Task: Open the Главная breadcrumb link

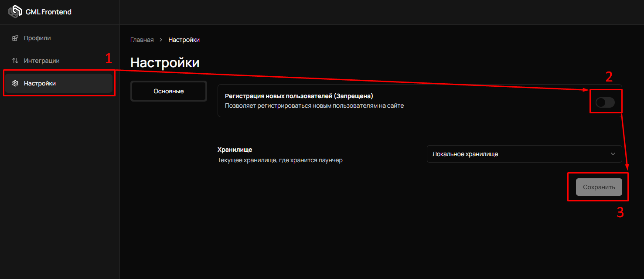Action: 142,40
